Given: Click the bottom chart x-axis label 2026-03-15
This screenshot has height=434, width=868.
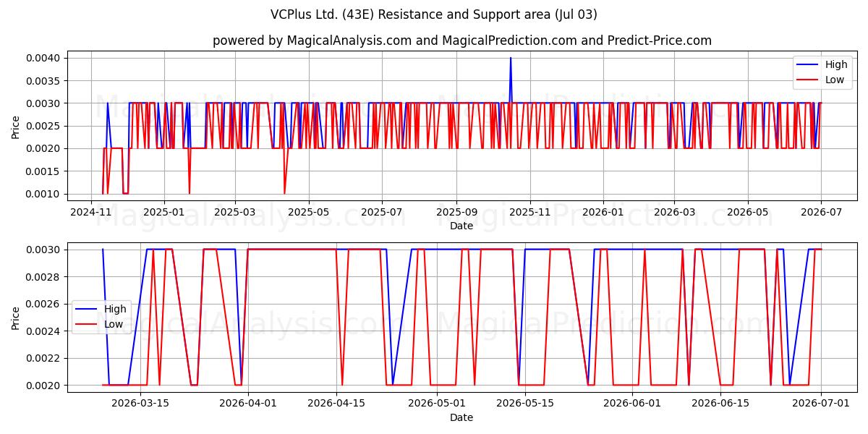Looking at the screenshot, I should (x=140, y=404).
